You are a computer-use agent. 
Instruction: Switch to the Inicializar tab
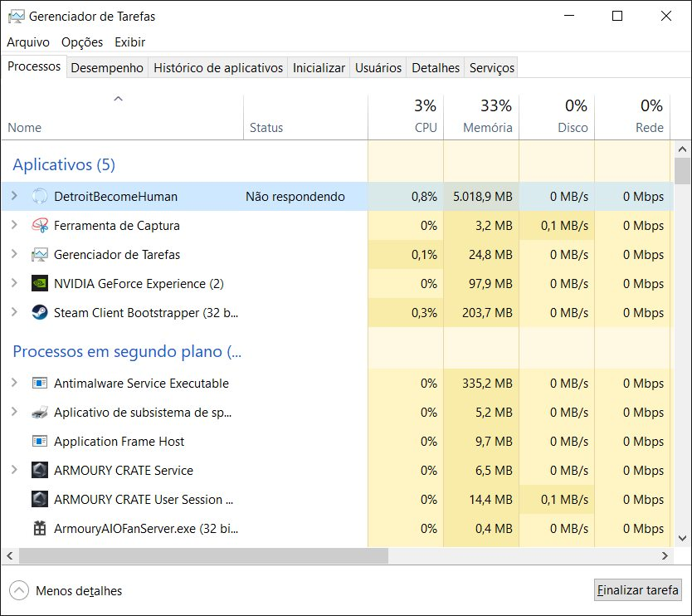pos(319,67)
